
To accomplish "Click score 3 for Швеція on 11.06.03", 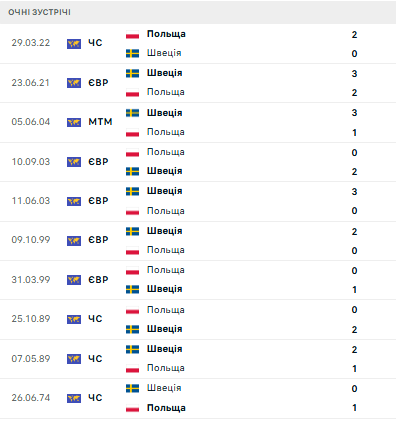I will click(354, 192).
